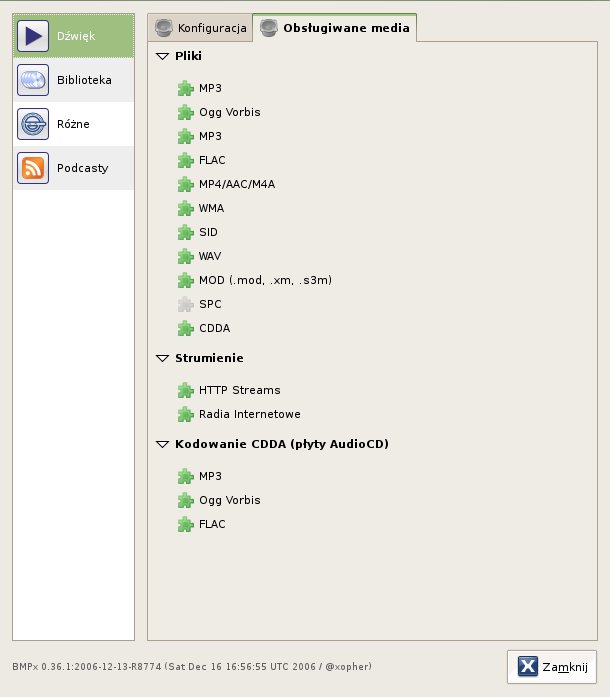Viewport: 610px width, 697px height.
Task: Click the BMPx version text in footer
Action: tap(192, 667)
